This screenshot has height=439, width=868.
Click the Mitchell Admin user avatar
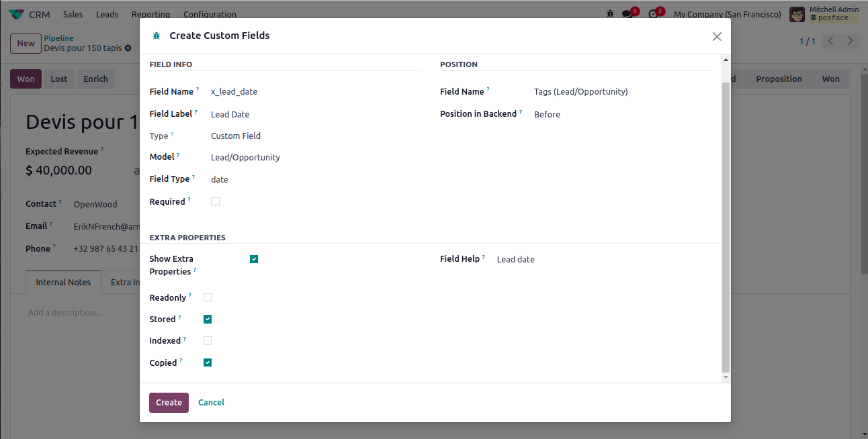point(797,14)
